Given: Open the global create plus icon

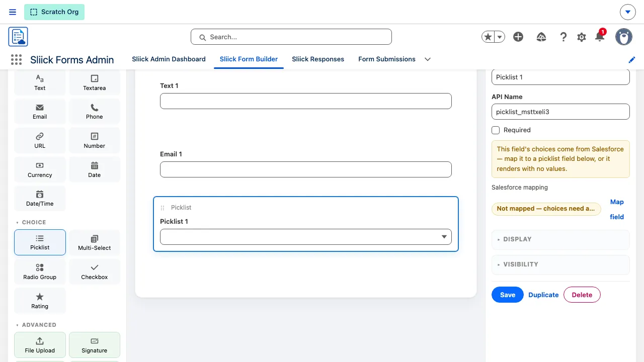Looking at the screenshot, I should tap(518, 37).
